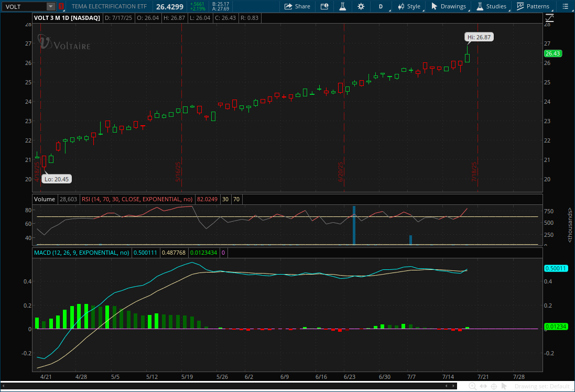Click the 0.487768 MACD average value
This screenshot has width=575, height=392.
[x=174, y=253]
